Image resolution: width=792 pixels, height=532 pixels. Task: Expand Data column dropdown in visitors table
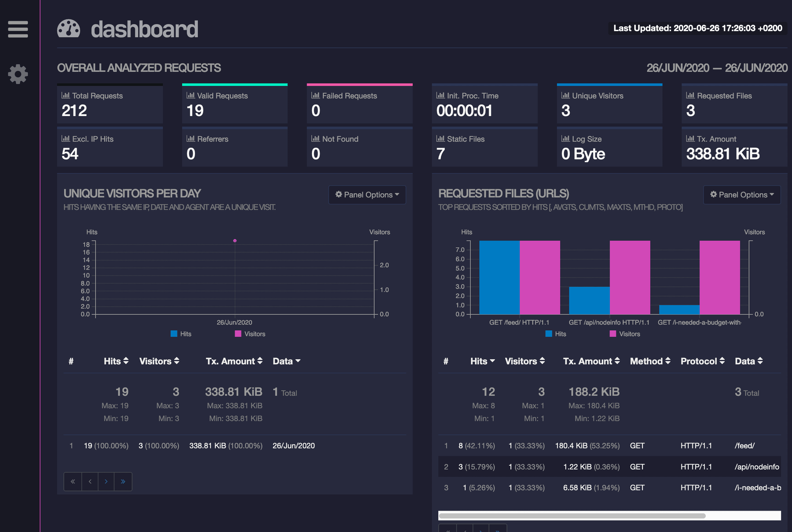pyautogui.click(x=286, y=361)
